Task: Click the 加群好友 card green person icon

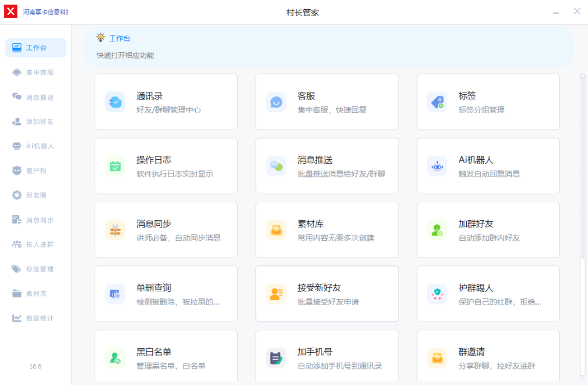Action: (x=437, y=230)
